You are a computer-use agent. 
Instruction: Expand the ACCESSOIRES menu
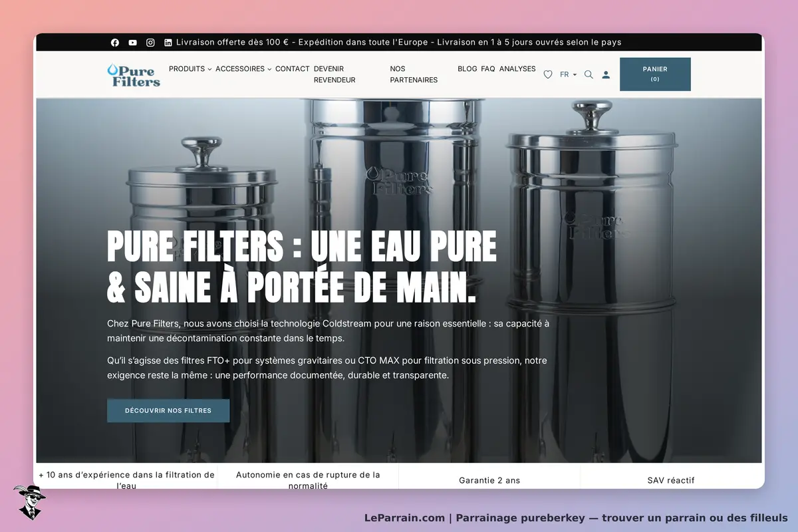(x=243, y=68)
